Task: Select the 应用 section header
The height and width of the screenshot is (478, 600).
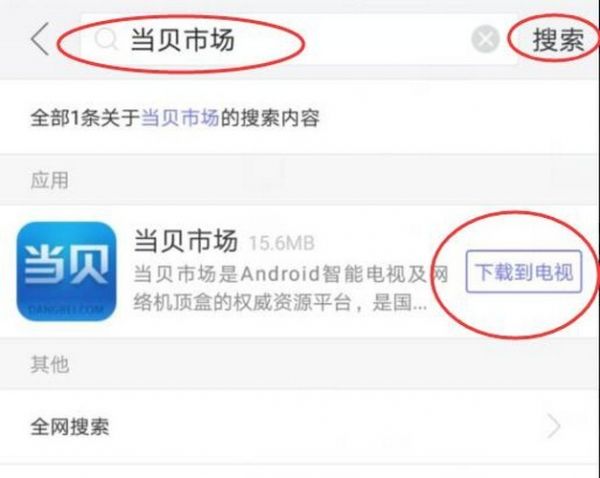Action: pyautogui.click(x=49, y=180)
